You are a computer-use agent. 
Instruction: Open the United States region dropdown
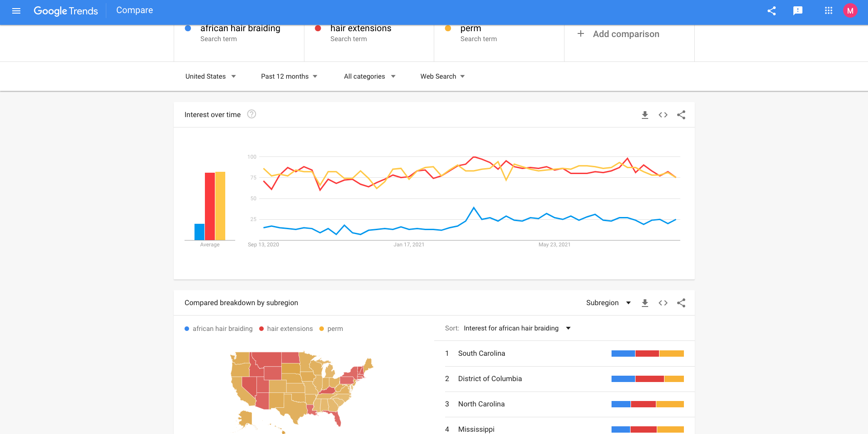210,76
